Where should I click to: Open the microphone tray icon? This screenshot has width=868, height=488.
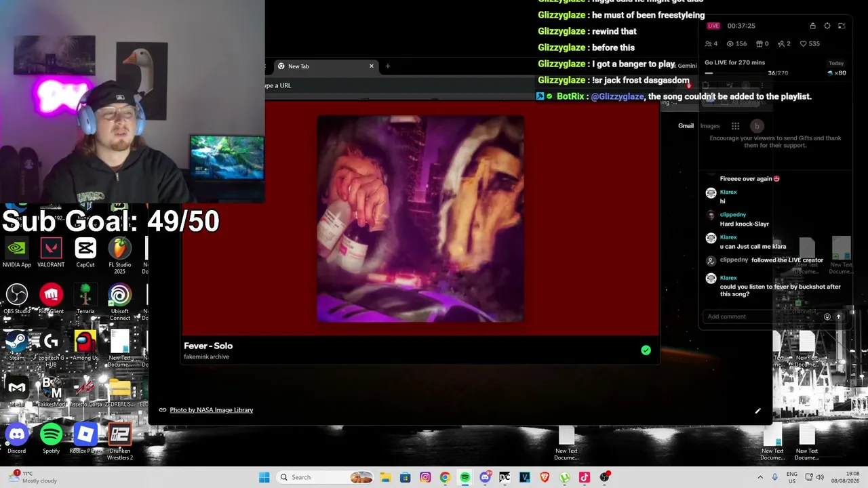(774, 477)
